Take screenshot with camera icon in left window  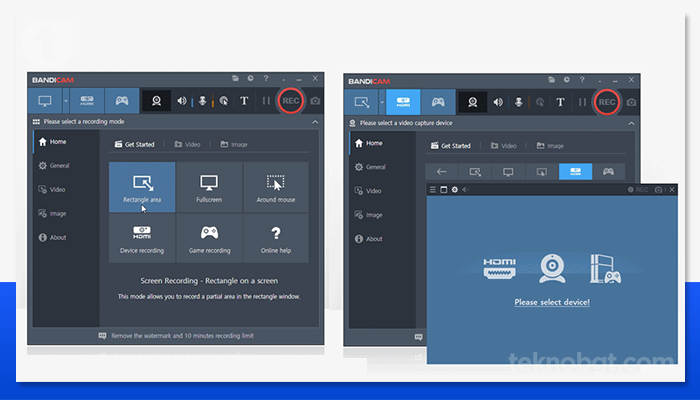tap(315, 101)
